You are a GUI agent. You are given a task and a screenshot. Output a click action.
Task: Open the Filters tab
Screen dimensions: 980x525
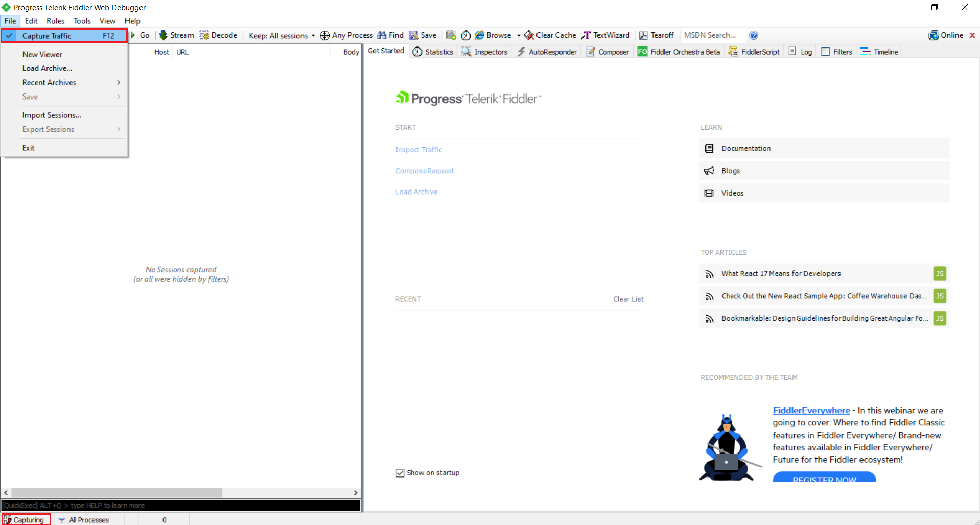click(837, 52)
